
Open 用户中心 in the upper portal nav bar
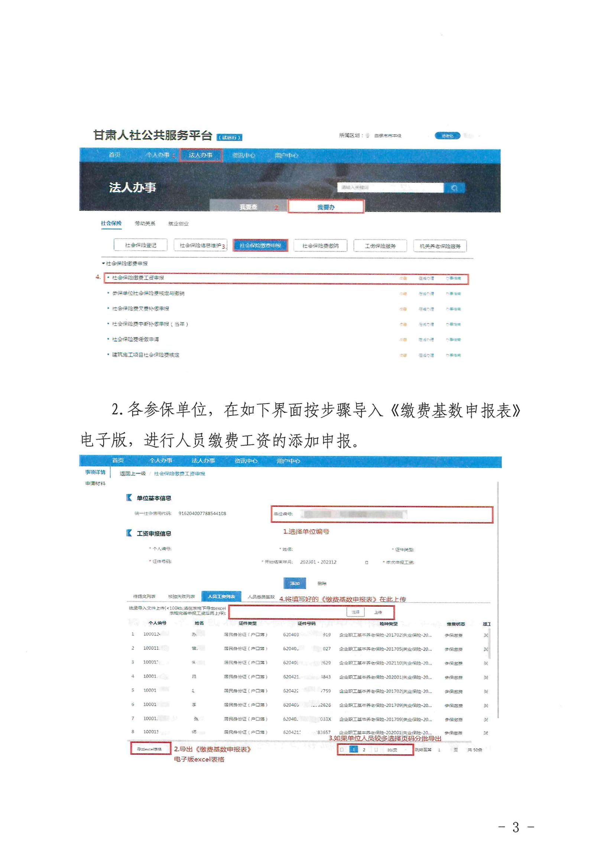click(x=286, y=156)
